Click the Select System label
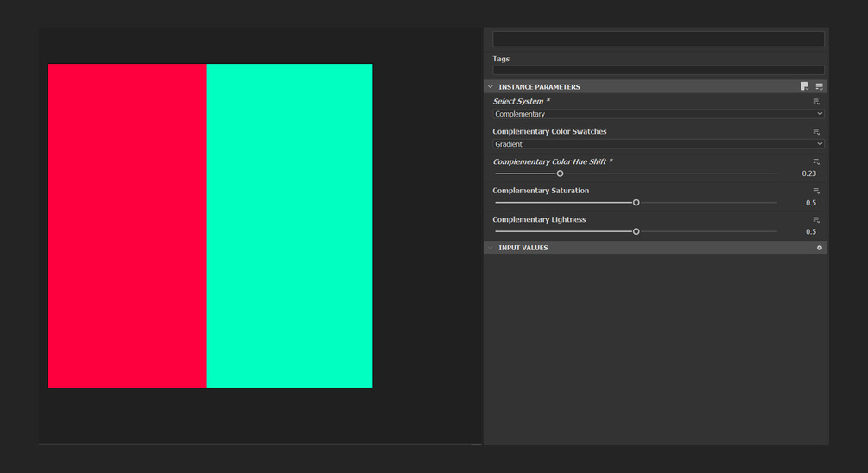The image size is (868, 473). pyautogui.click(x=521, y=101)
